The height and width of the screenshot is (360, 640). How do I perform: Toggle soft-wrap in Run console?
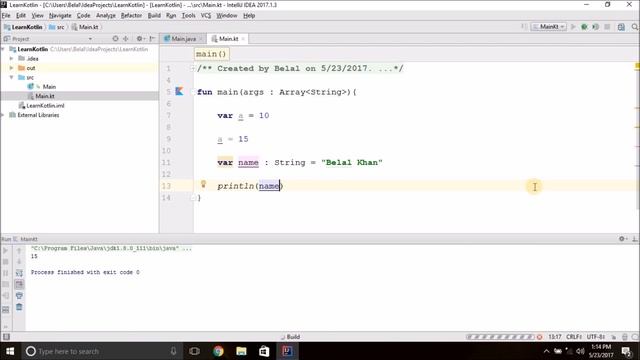click(19, 273)
